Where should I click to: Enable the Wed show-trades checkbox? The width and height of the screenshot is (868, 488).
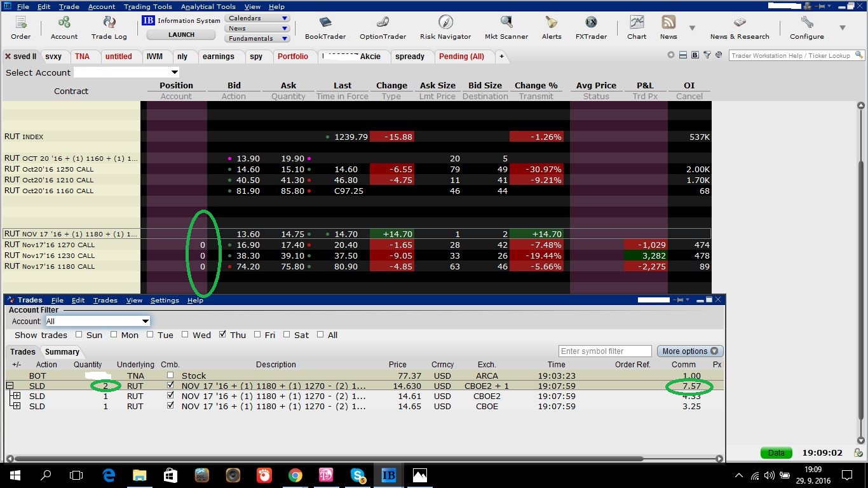[185, 334]
